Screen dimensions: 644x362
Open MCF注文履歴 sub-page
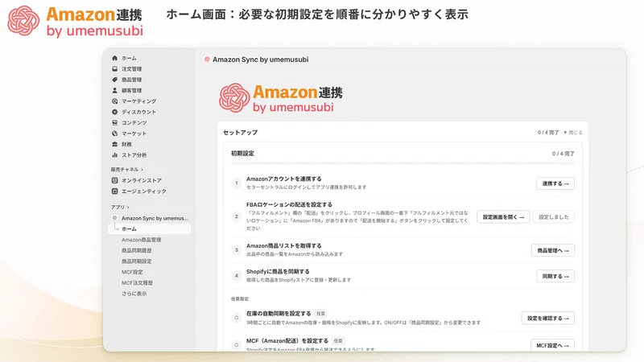pyautogui.click(x=137, y=283)
